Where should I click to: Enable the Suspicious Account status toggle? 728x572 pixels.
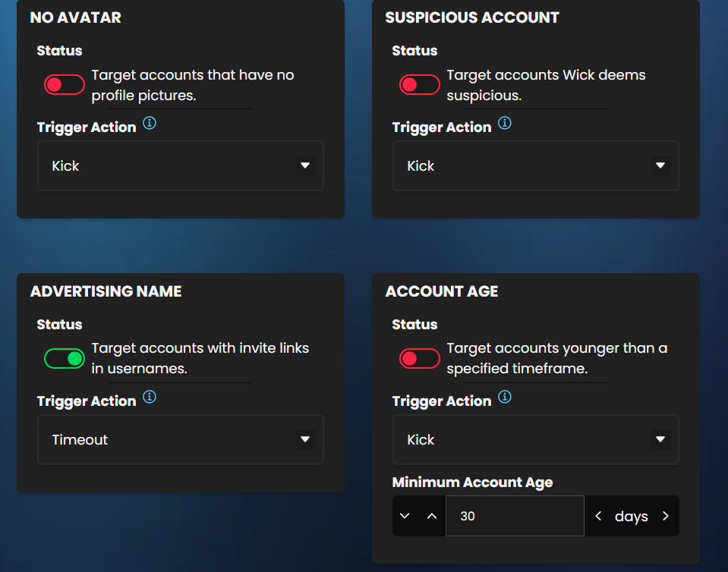419,85
